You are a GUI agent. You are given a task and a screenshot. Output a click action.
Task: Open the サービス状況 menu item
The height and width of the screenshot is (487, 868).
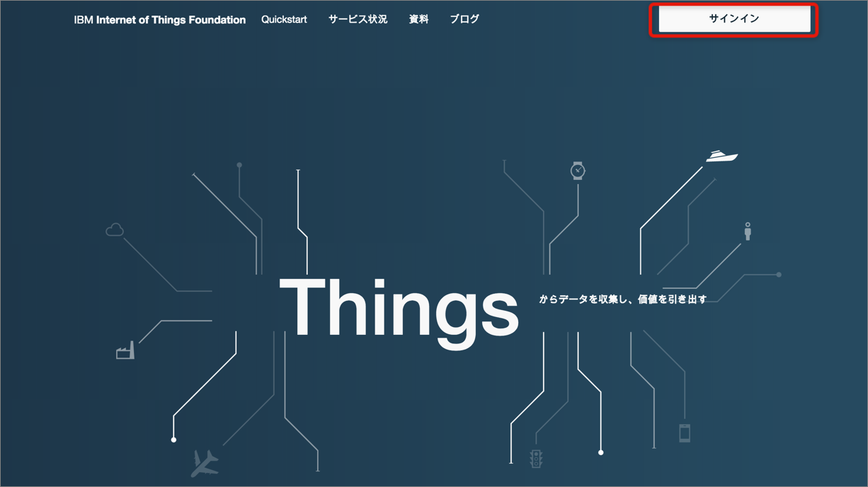(358, 20)
